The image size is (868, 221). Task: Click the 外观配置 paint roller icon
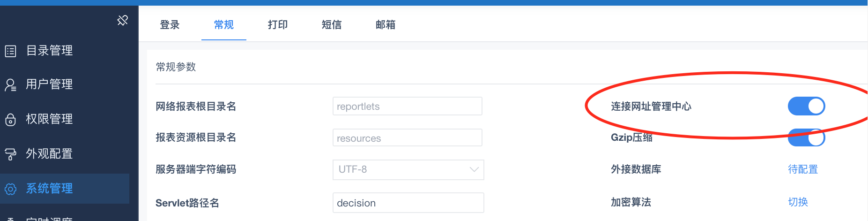tap(10, 154)
